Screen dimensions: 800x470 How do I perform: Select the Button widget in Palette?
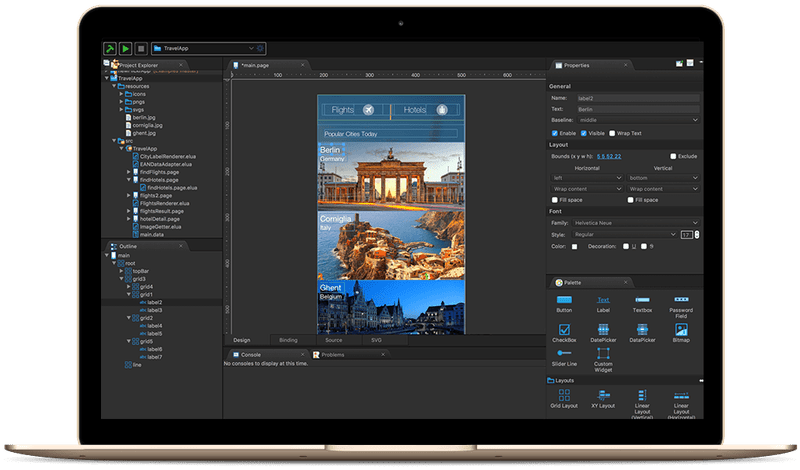(564, 304)
